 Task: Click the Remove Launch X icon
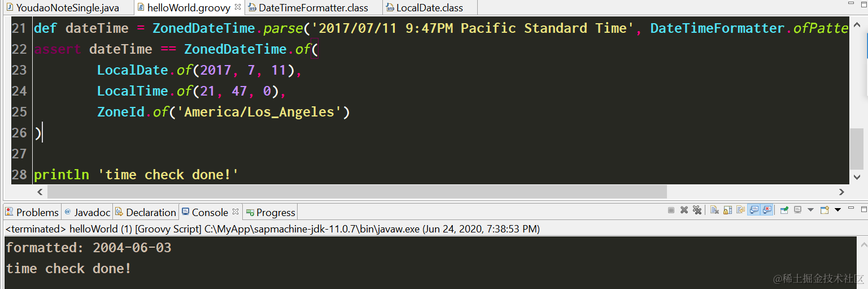pos(684,210)
